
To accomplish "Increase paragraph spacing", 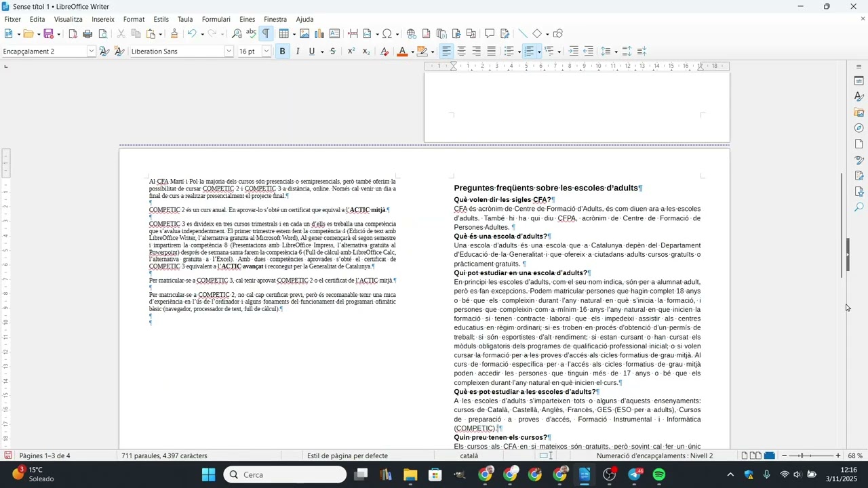I will (627, 52).
